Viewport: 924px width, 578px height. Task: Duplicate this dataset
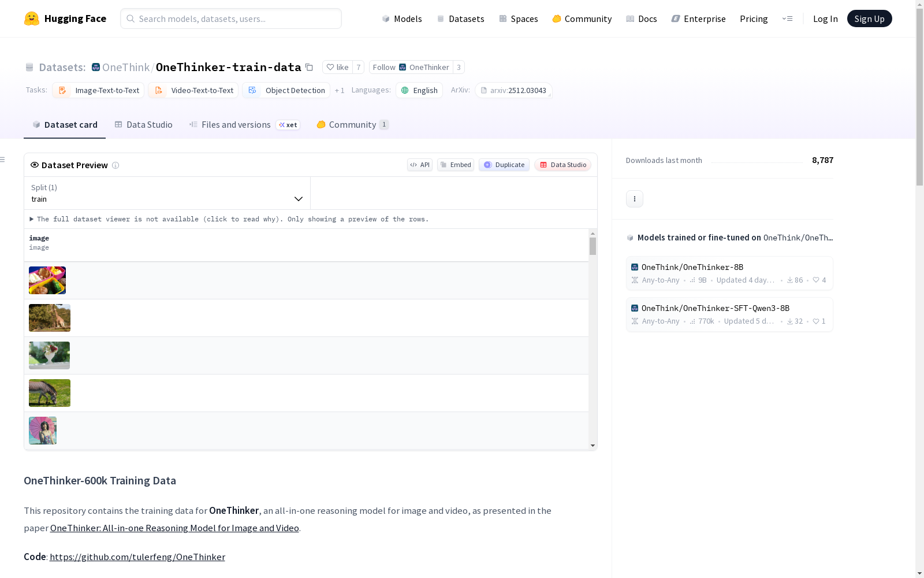pyautogui.click(x=504, y=165)
